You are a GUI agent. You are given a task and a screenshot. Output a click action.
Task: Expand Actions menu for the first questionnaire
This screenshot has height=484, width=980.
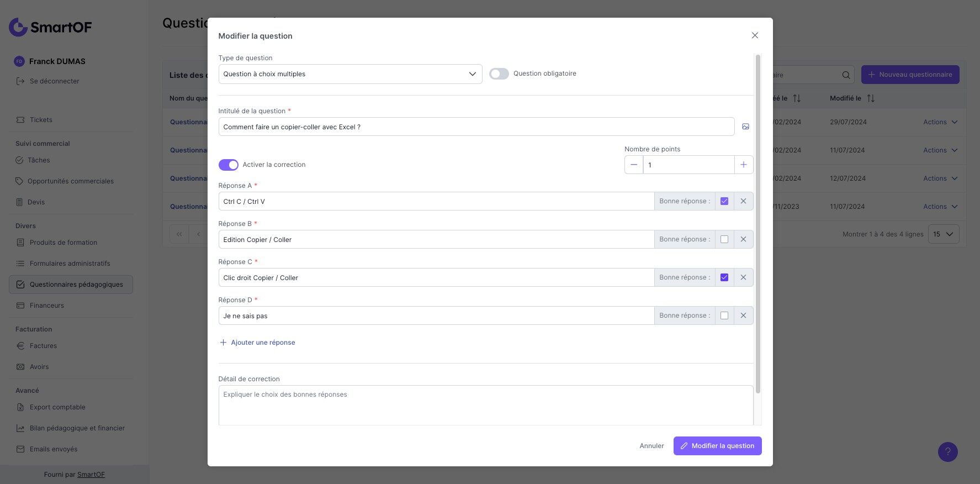[940, 122]
